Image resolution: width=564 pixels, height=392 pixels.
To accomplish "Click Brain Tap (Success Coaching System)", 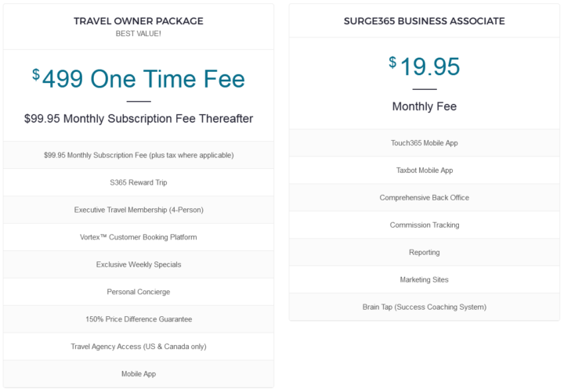I will point(424,307).
